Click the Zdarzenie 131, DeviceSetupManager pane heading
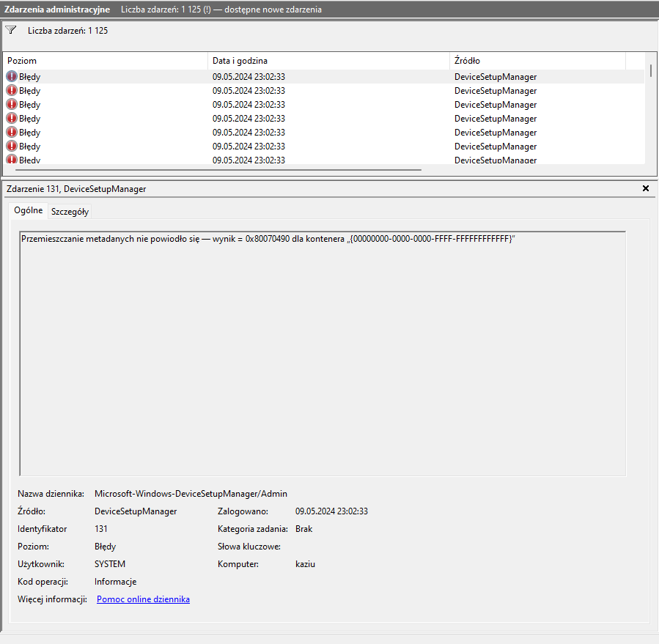This screenshot has width=659, height=644. 76,189
